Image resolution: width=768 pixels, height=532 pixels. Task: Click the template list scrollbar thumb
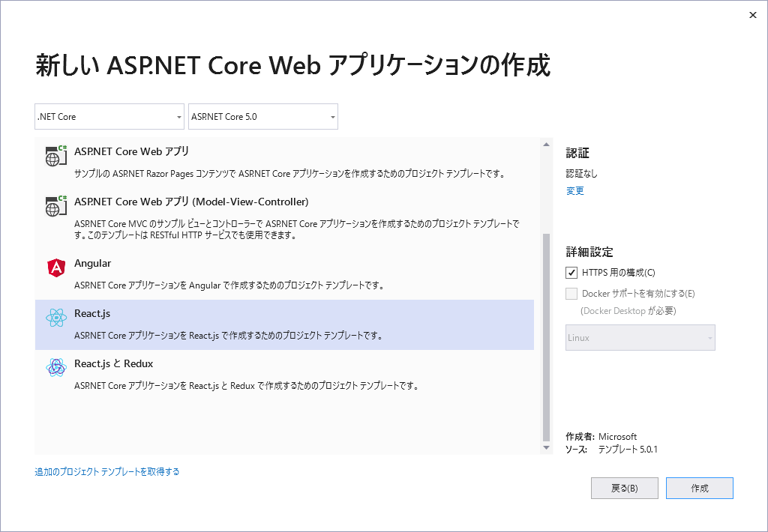click(546, 338)
